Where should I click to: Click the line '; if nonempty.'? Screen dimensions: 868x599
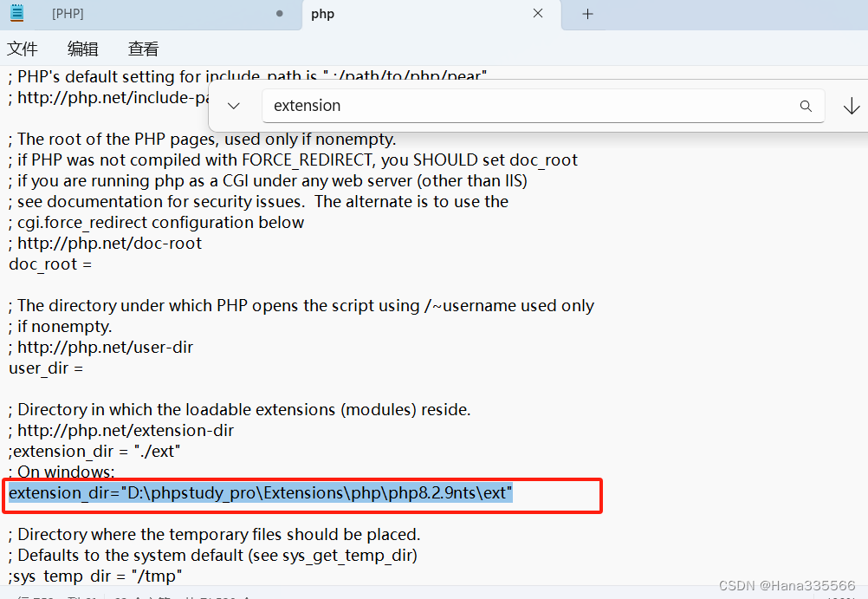coord(61,327)
